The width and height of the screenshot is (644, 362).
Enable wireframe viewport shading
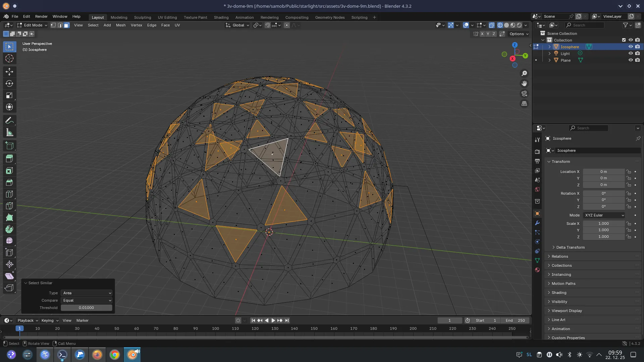[x=501, y=25]
